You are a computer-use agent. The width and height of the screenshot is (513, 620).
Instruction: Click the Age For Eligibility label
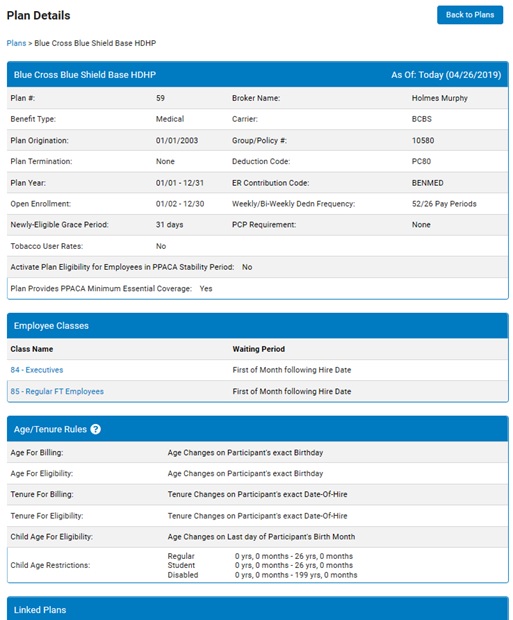pyautogui.click(x=42, y=474)
